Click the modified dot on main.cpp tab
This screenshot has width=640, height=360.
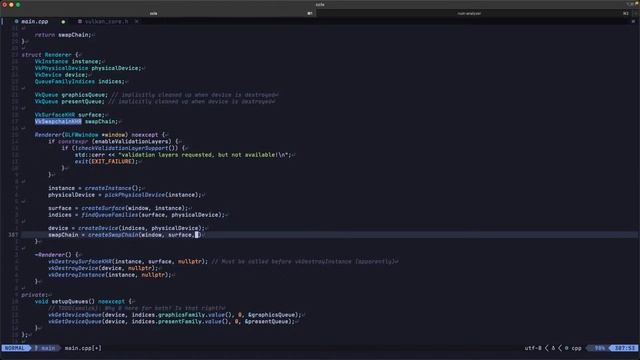(63, 22)
